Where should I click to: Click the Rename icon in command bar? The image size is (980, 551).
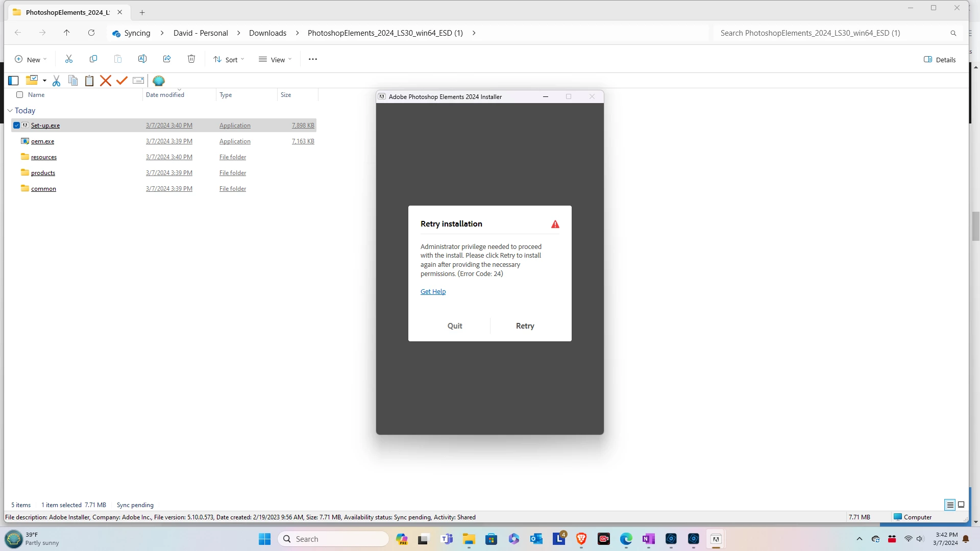click(x=142, y=59)
